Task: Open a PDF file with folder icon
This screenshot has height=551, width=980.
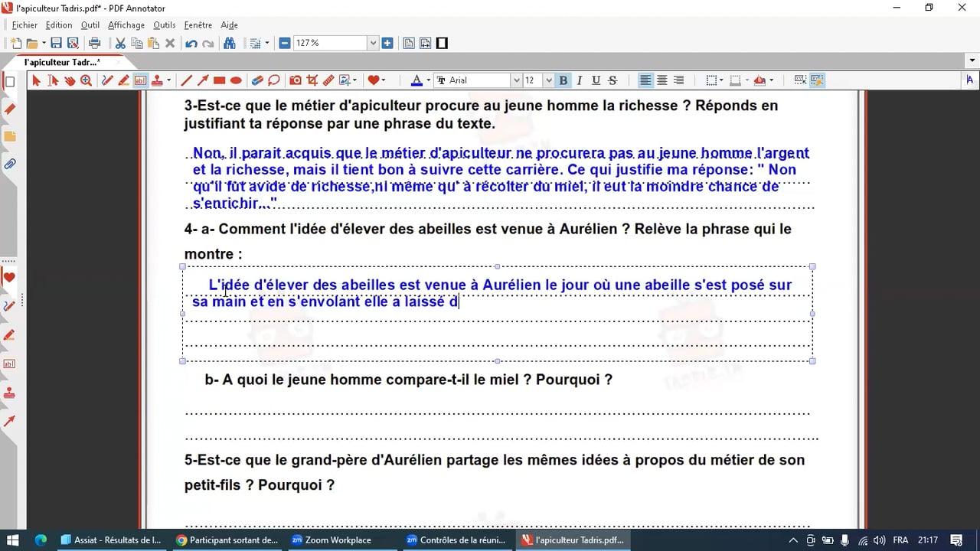Action: (32, 44)
